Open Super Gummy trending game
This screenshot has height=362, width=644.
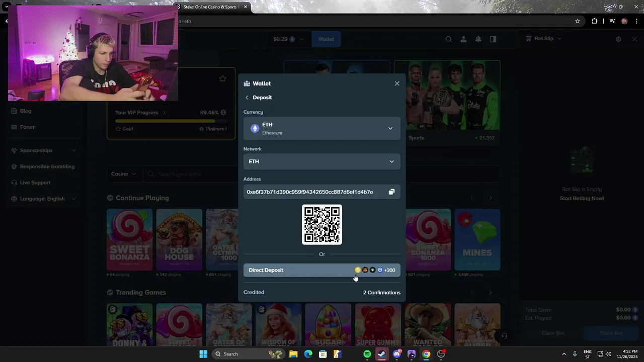click(378, 325)
